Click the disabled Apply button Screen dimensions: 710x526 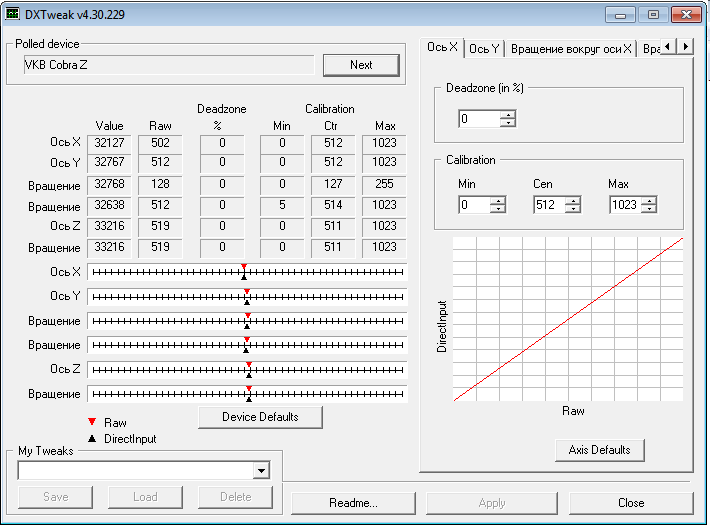click(492, 503)
